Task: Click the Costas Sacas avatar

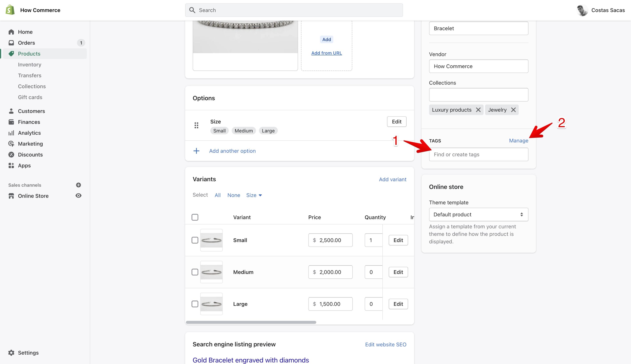Action: point(582,10)
